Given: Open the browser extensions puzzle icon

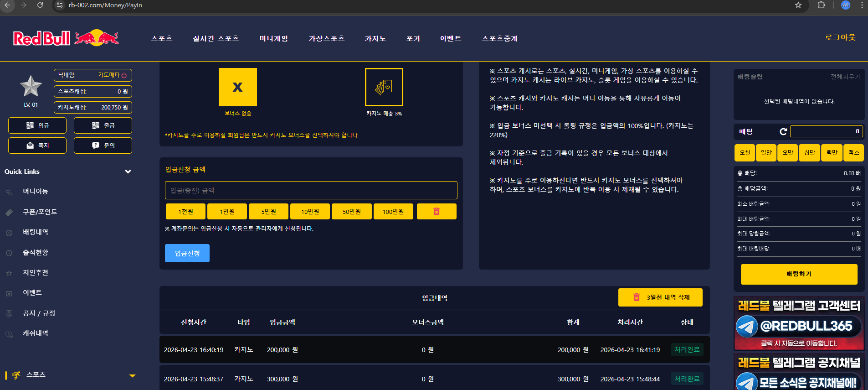Looking at the screenshot, I should (822, 5).
